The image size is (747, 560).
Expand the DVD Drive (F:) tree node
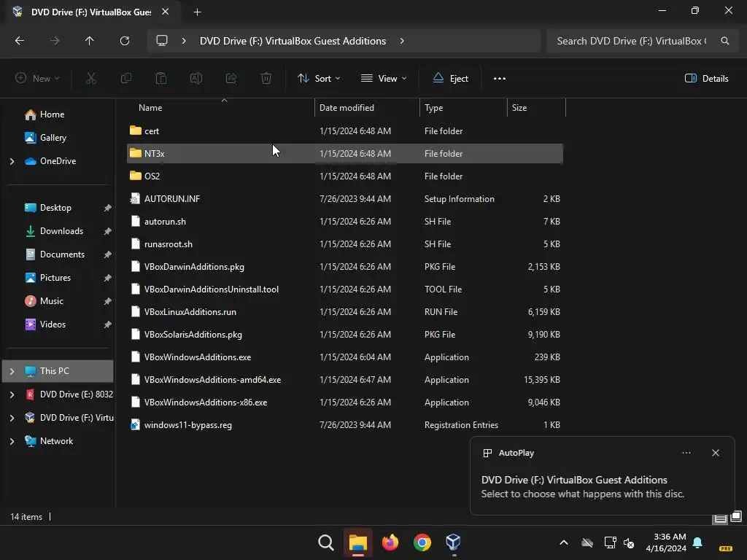[x=12, y=418]
